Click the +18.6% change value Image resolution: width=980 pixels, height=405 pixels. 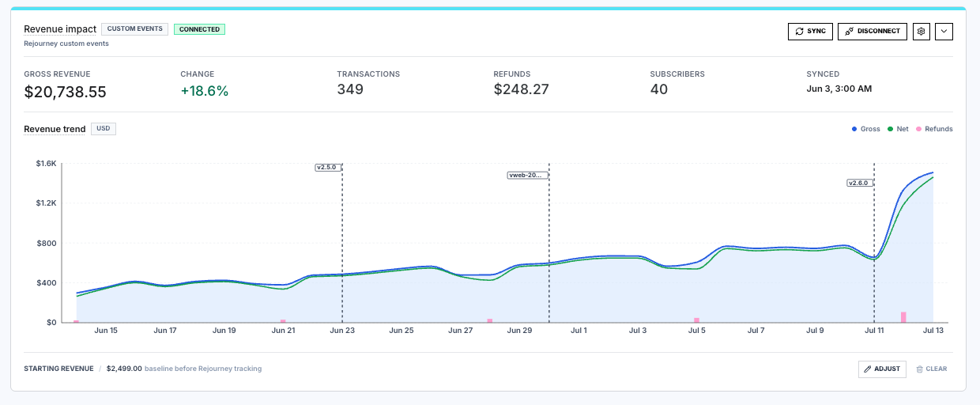pyautogui.click(x=204, y=91)
